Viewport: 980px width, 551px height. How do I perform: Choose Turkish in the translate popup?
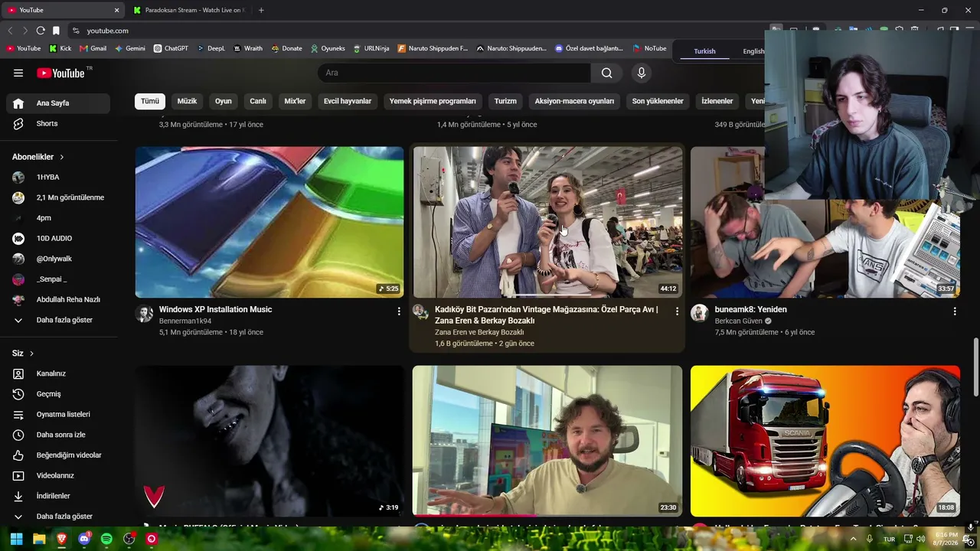coord(704,51)
